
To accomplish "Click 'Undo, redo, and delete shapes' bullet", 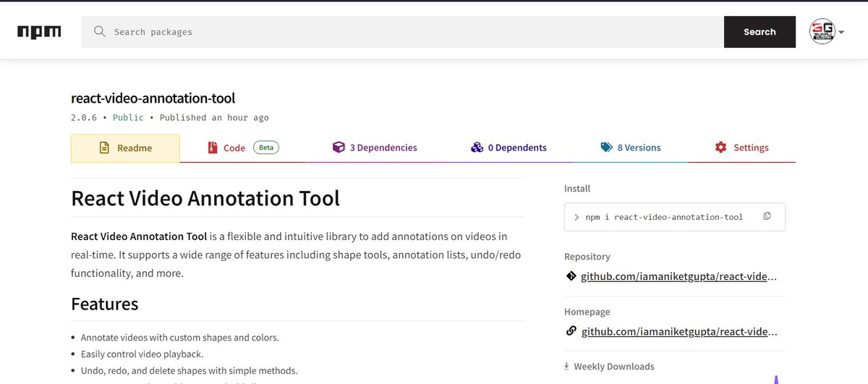I will pyautogui.click(x=190, y=371).
